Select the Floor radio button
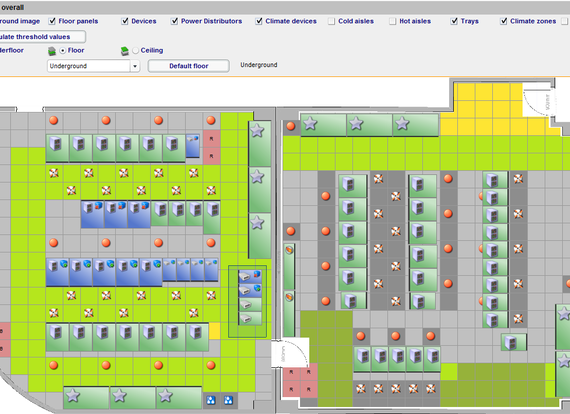Viewport: 570px width, 414px height. click(x=63, y=51)
